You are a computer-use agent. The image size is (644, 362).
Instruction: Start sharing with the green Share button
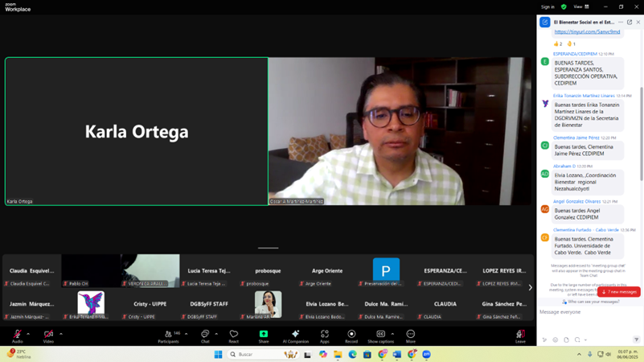[x=264, y=336]
